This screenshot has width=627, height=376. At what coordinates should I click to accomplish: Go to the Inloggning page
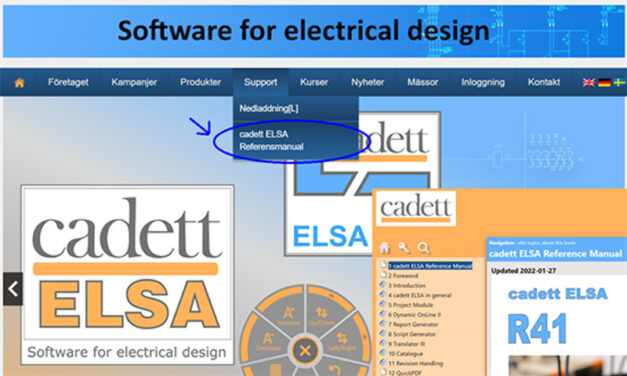(483, 82)
